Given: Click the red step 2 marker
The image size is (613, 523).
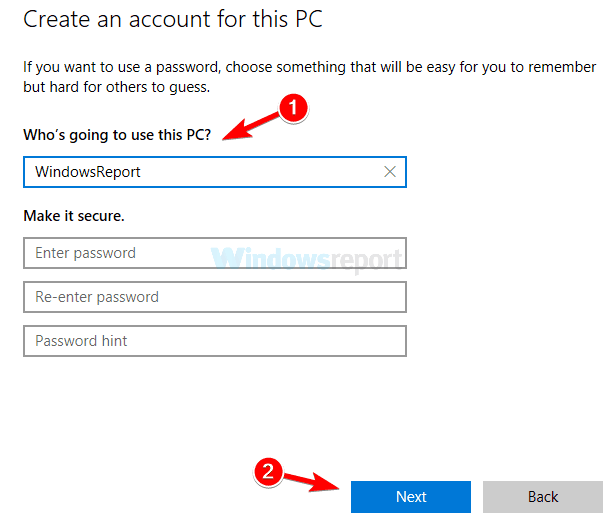Looking at the screenshot, I should 267,471.
